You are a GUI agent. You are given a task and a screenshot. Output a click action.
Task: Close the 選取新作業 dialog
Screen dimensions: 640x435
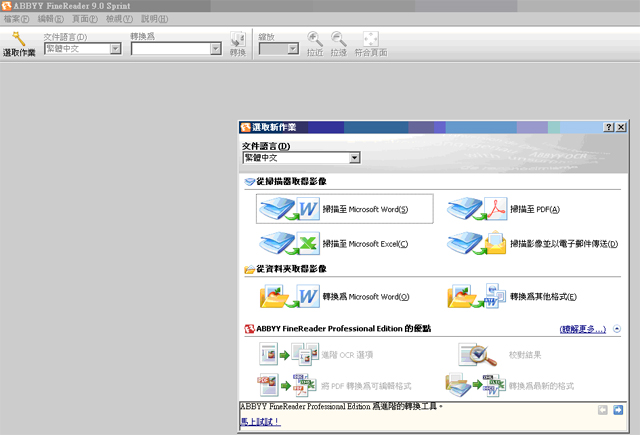tap(621, 127)
